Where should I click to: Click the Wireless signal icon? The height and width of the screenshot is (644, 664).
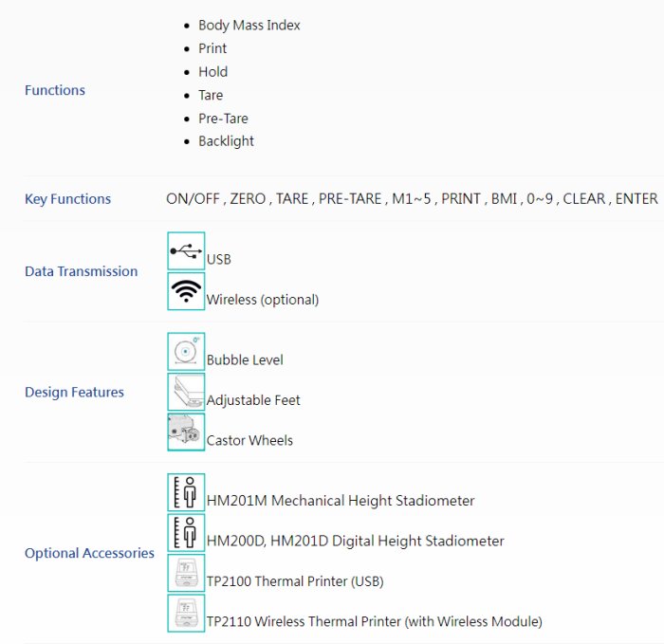186,291
